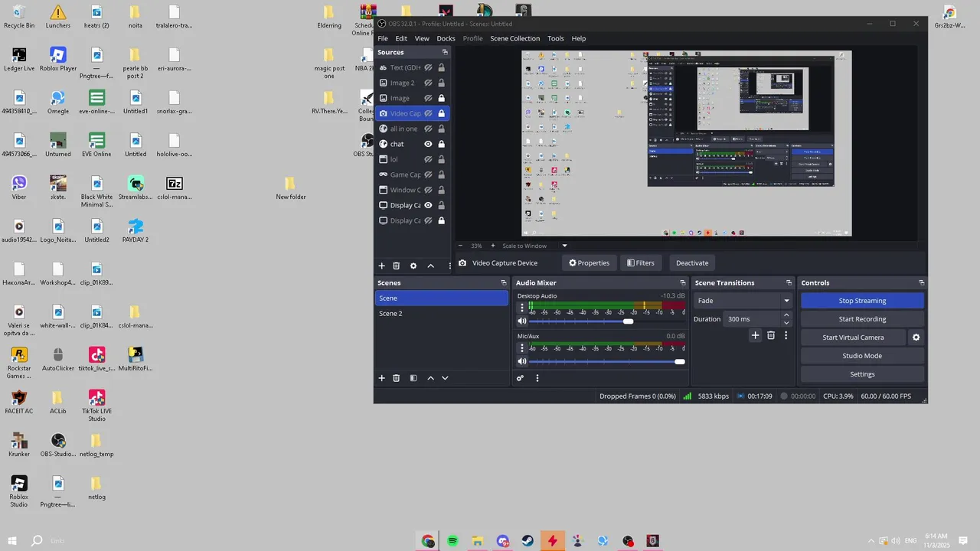Undock the Scene Transitions panel

(x=789, y=283)
